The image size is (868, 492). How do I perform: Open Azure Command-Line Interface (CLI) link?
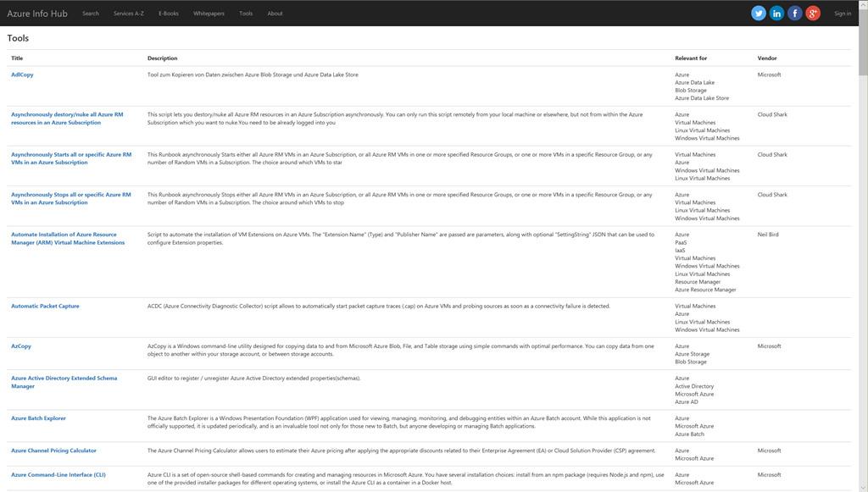(58, 475)
